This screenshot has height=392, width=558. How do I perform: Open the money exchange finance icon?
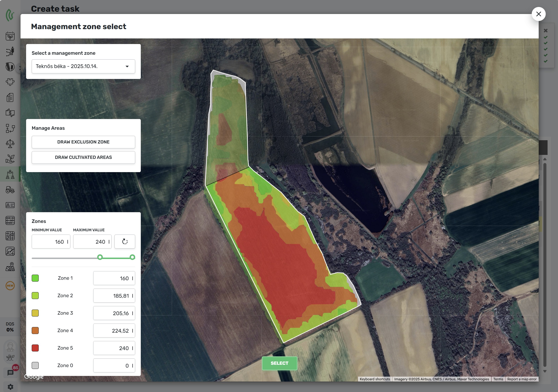(x=10, y=113)
